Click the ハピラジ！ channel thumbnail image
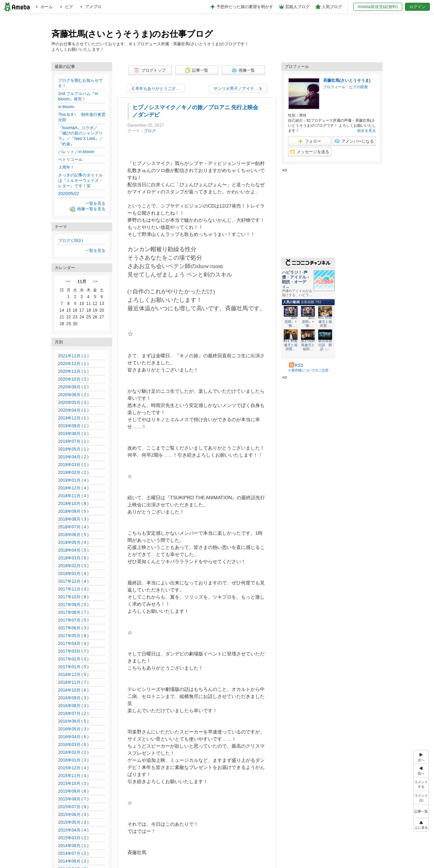This screenshot has width=434, height=868. point(324,280)
